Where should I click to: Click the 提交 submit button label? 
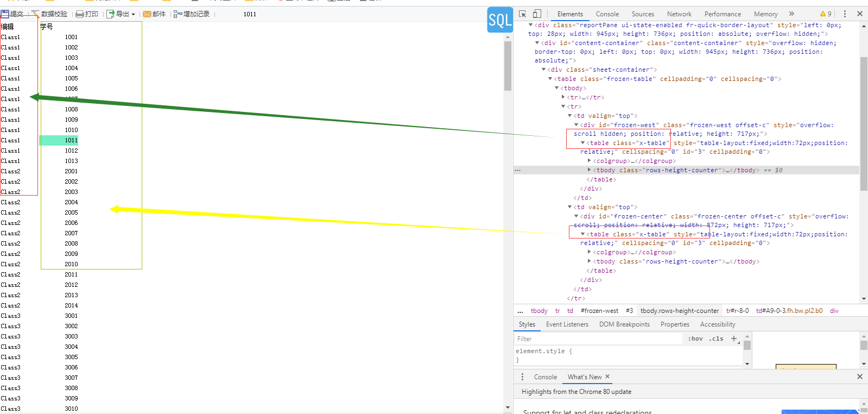pos(17,14)
